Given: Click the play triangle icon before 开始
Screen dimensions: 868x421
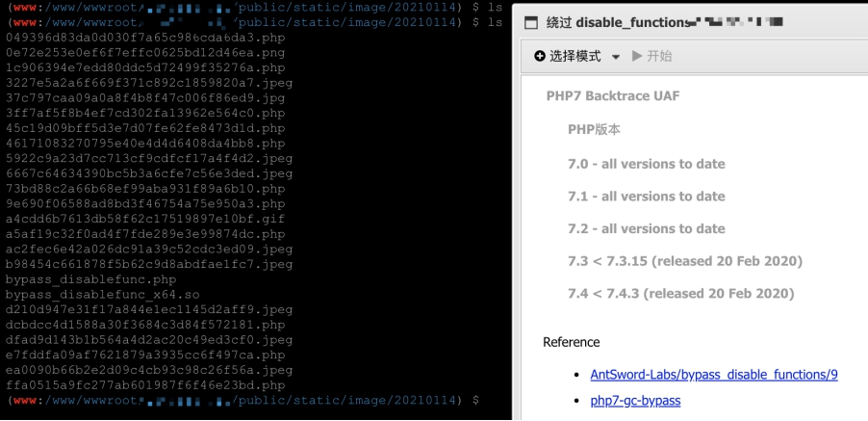Looking at the screenshot, I should pos(637,56).
